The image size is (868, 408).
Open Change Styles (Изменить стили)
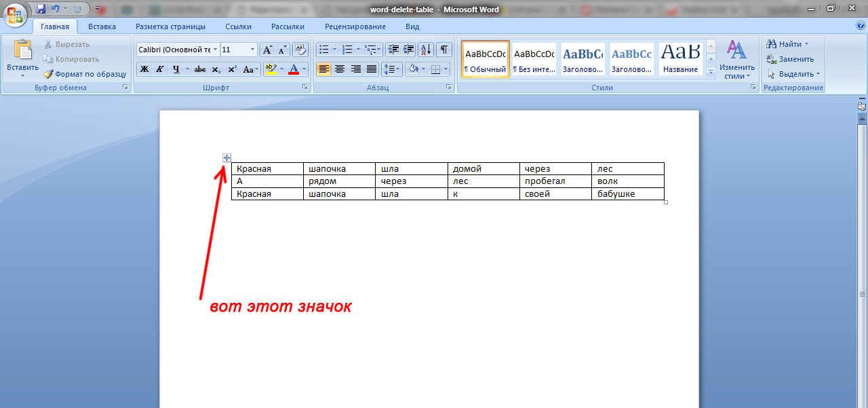point(737,60)
